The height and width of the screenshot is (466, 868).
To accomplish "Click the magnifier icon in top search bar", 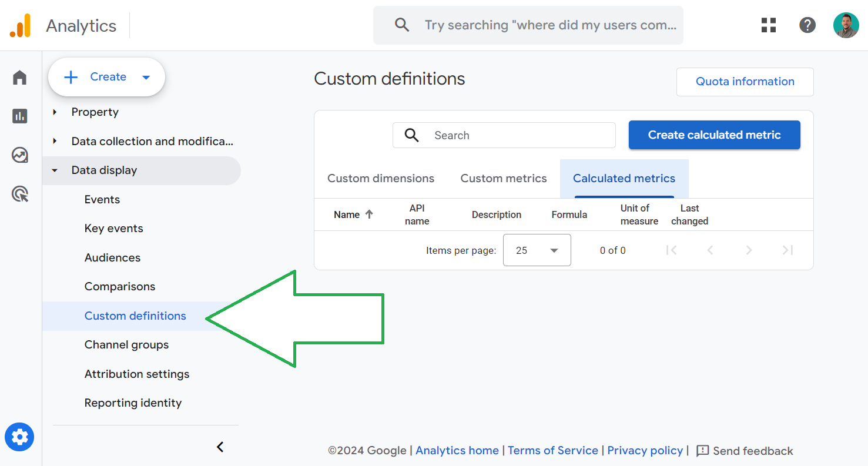I will tap(402, 25).
